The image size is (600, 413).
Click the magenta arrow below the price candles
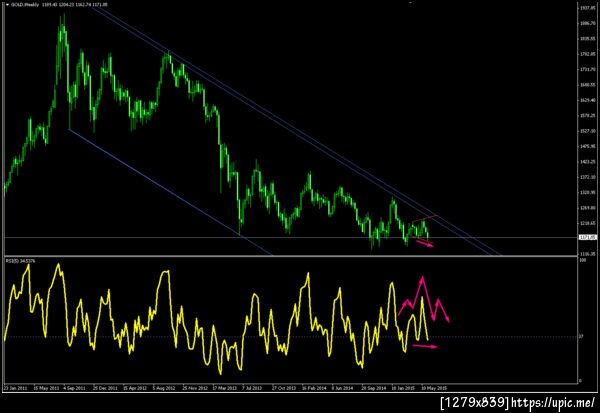tap(425, 243)
